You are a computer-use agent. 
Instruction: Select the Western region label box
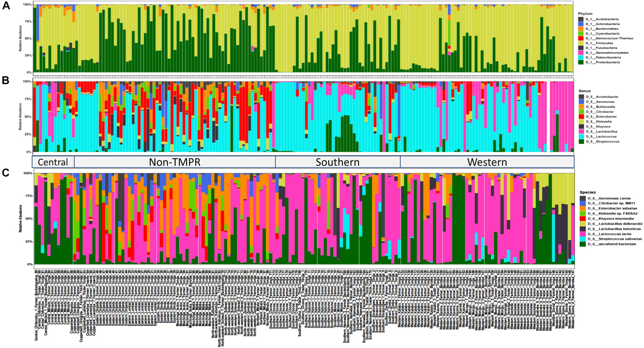click(487, 162)
